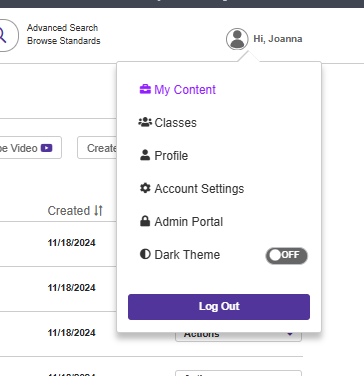The width and height of the screenshot is (364, 376).
Task: Open the Browse Standards link
Action: (x=64, y=41)
